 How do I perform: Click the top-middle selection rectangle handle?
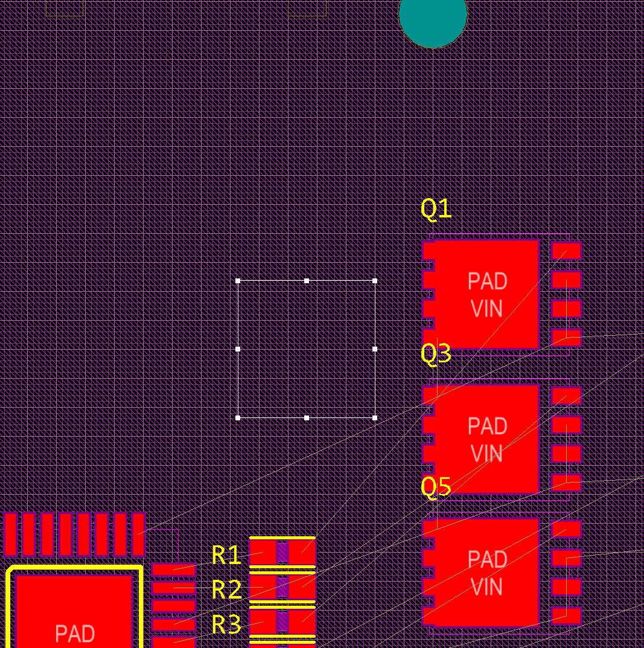pyautogui.click(x=307, y=281)
